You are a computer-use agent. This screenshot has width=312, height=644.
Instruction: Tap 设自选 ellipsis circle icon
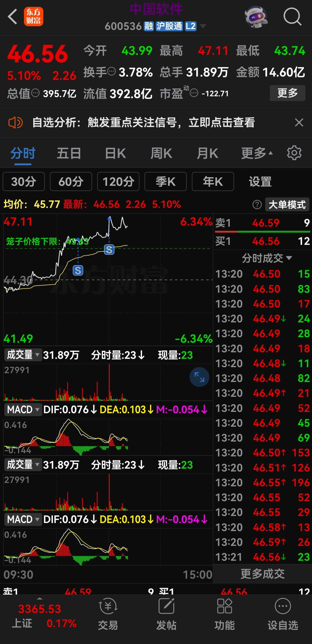283,606
